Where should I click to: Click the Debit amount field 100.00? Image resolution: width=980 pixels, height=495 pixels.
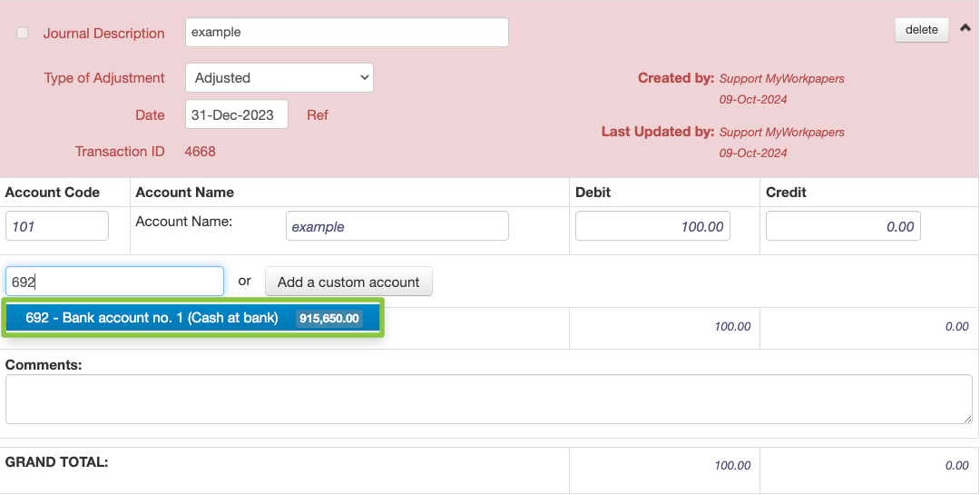(652, 226)
